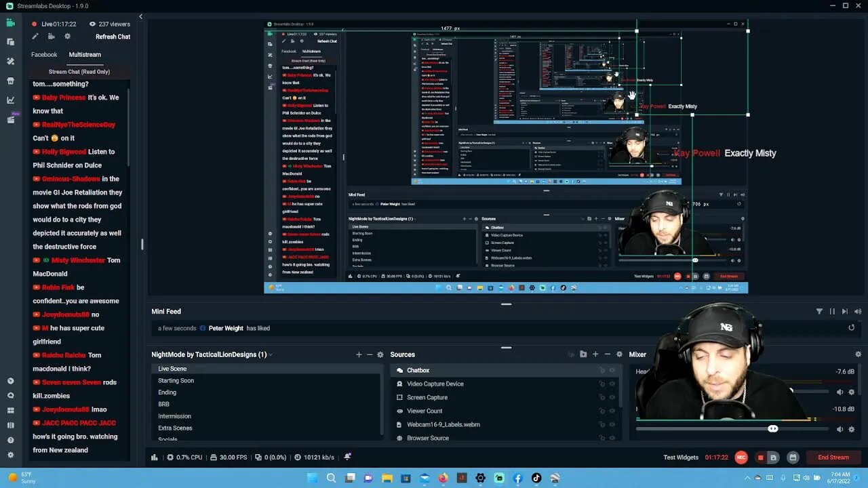Refresh the Mini Feed event list

[x=852, y=327]
